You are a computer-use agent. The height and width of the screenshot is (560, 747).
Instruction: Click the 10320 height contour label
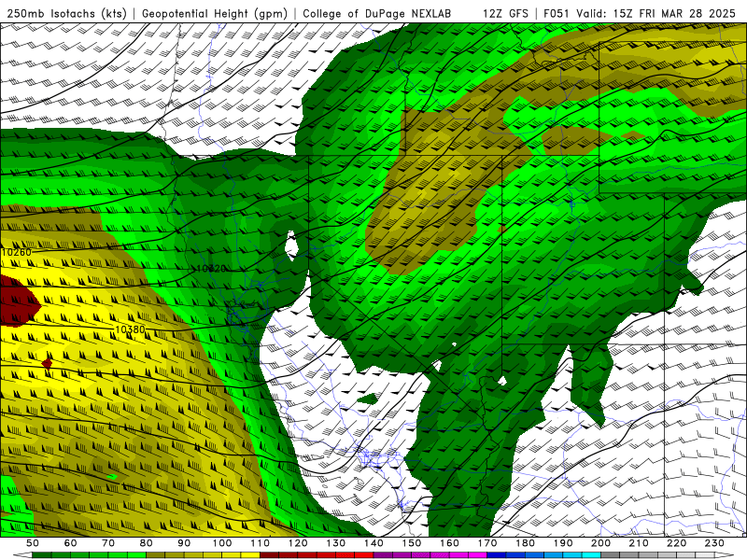coord(211,269)
